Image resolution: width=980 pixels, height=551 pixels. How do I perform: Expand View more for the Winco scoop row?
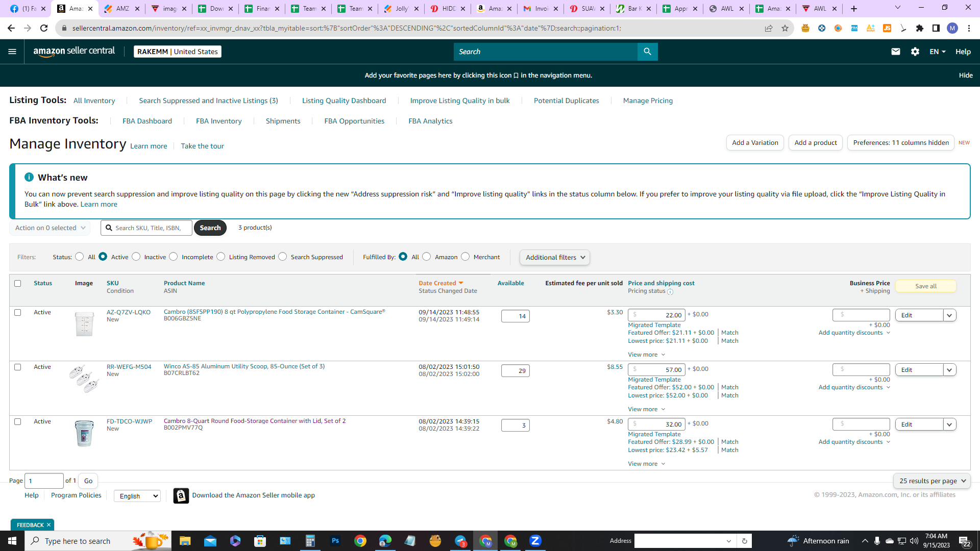coord(647,409)
